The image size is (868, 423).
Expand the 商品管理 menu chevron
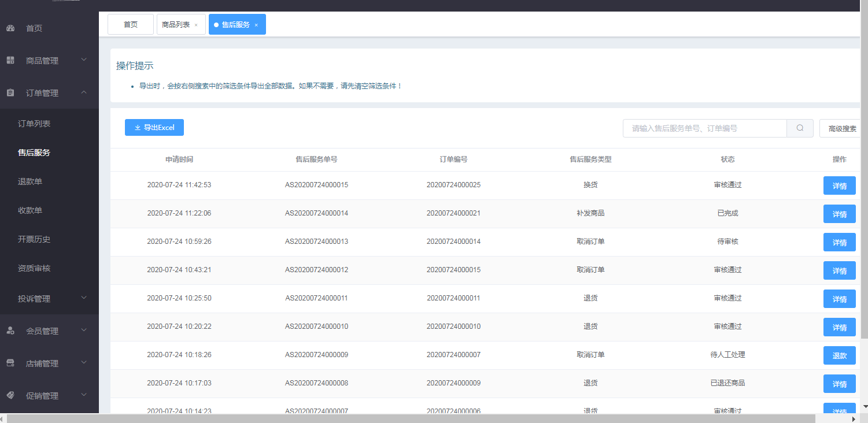click(x=84, y=60)
